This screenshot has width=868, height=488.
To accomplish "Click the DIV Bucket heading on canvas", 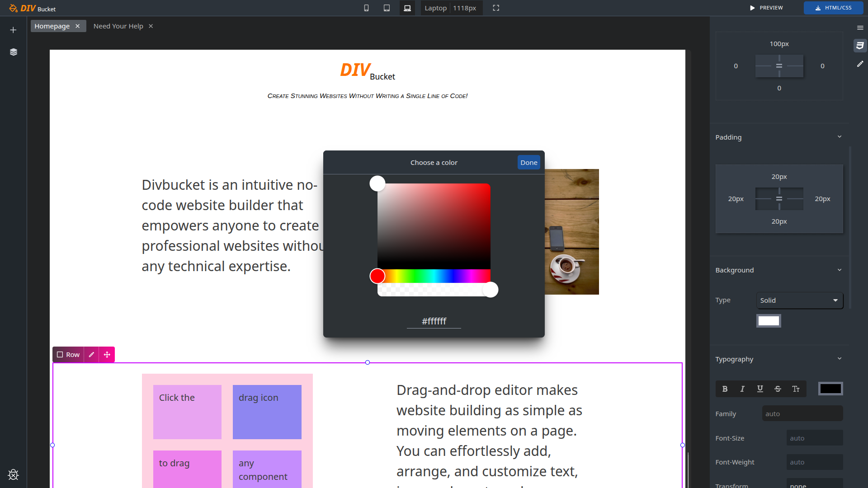I will (368, 71).
